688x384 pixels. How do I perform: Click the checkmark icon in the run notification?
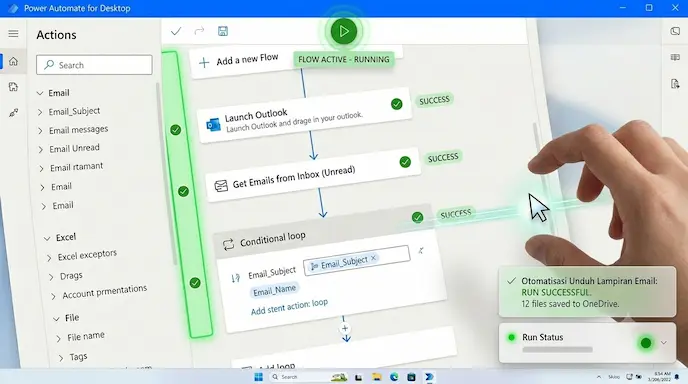(511, 281)
